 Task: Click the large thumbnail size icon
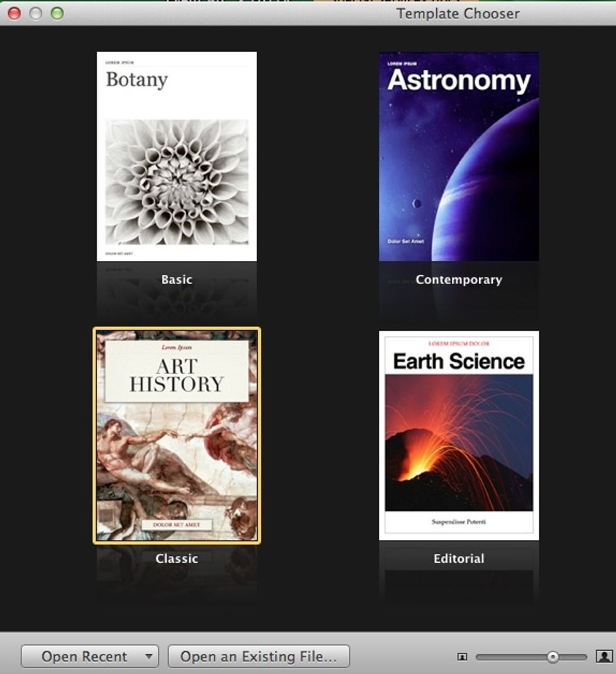pos(604,656)
